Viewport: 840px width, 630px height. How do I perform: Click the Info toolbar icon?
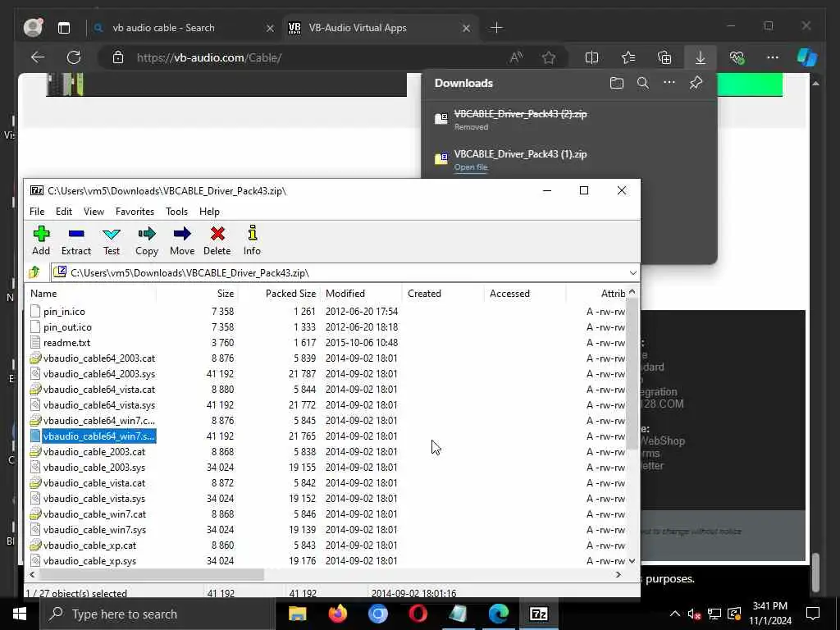click(252, 240)
